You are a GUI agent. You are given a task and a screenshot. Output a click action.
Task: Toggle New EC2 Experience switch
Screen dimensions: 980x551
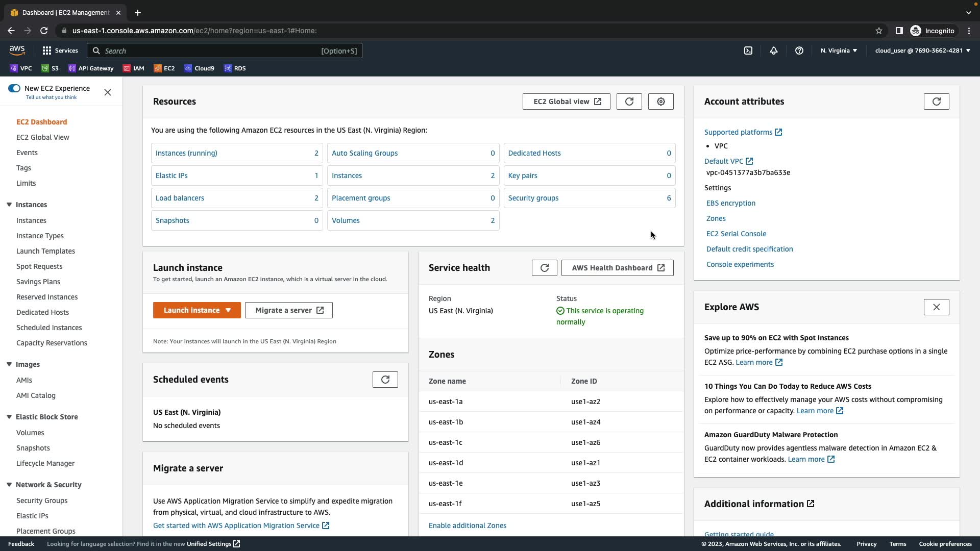point(14,88)
